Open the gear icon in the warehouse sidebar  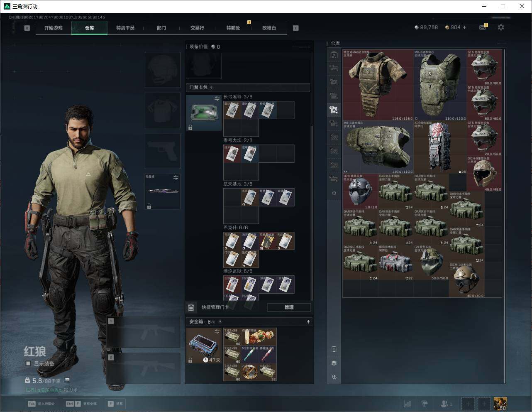coord(334,193)
